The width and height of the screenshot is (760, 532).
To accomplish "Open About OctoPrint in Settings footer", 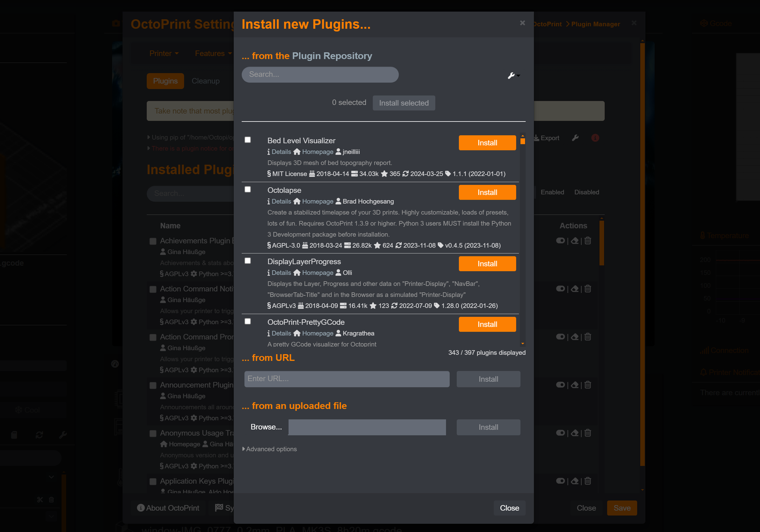I will click(x=168, y=508).
